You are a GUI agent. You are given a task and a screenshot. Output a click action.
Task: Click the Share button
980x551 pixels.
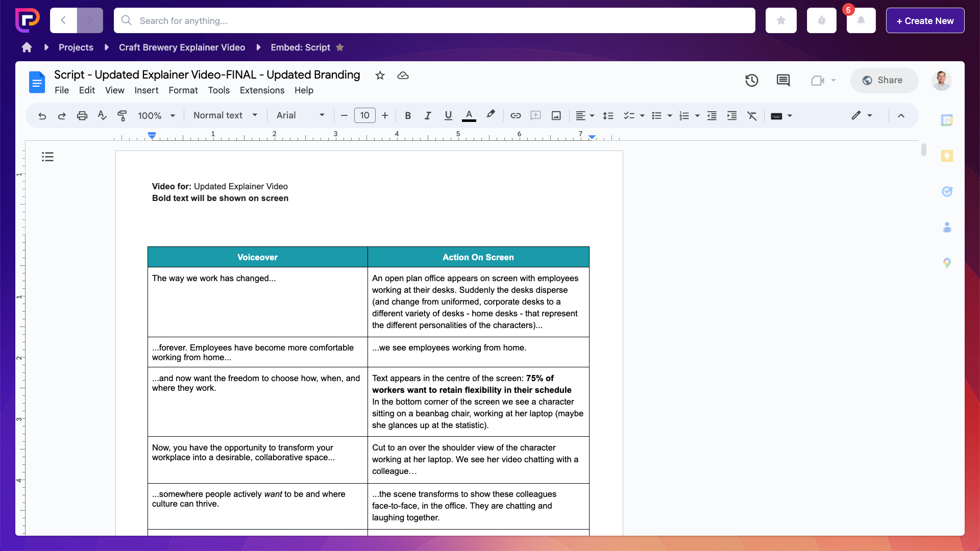coord(884,80)
